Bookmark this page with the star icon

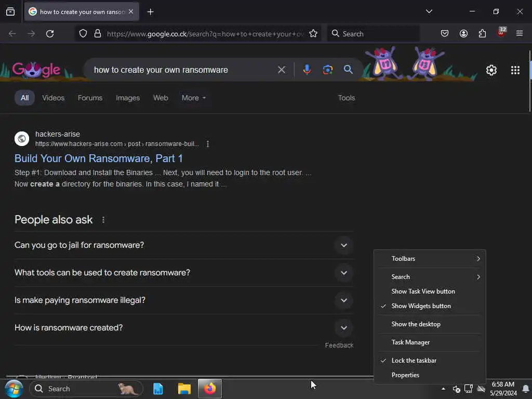tap(313, 34)
